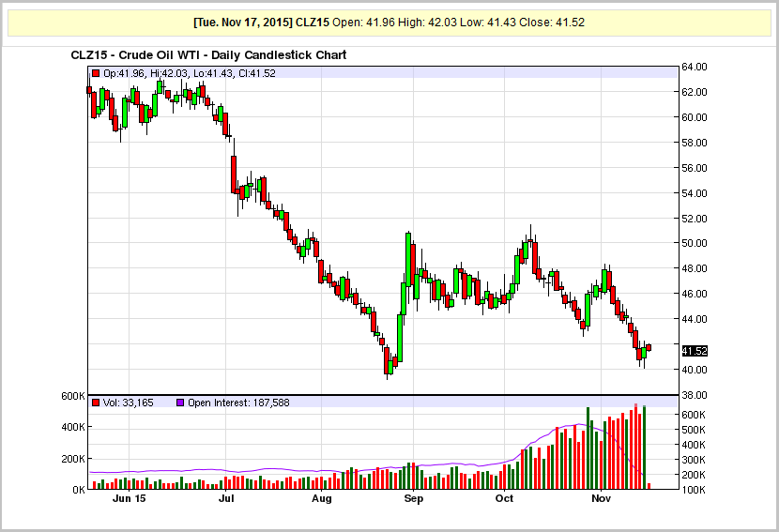Click the 62.00 price axis label
This screenshot has height=532, width=779.
pos(694,92)
